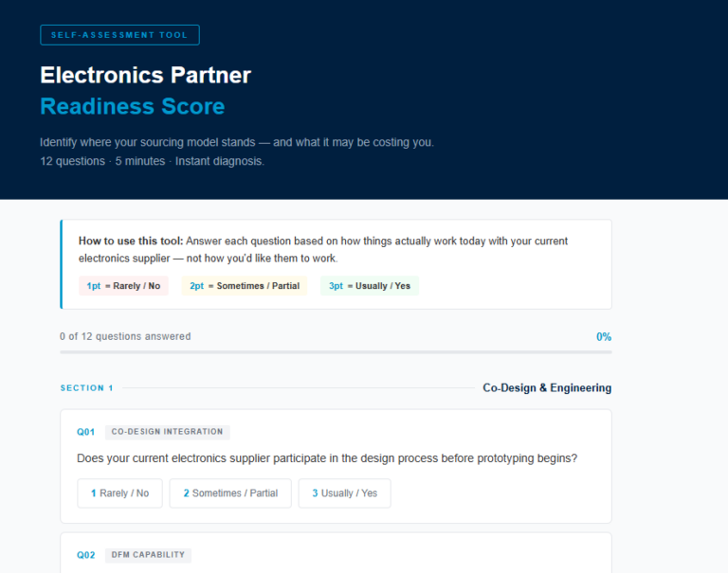The height and width of the screenshot is (573, 728).
Task: Click the green "3pt = Usually / Yes" legend chip
Action: (x=369, y=286)
